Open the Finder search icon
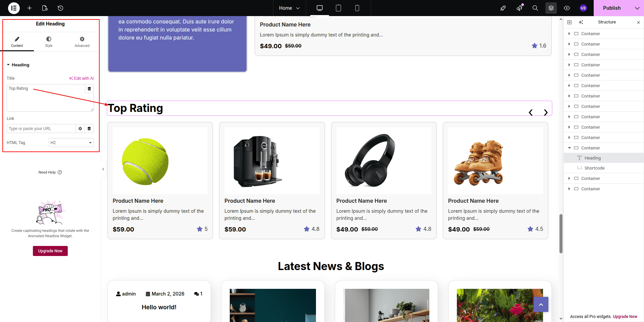The height and width of the screenshot is (322, 644). coord(535,8)
